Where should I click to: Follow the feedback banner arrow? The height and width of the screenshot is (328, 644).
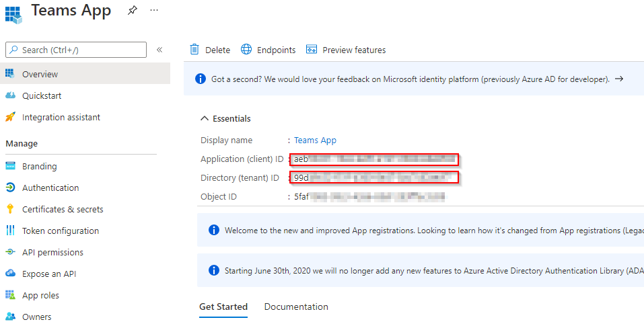coord(619,79)
